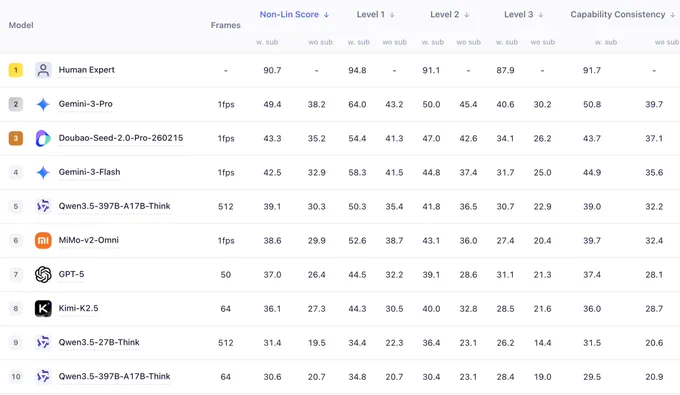
Task: Click Human Expert Non-Lin score 90.7
Action: (x=272, y=70)
